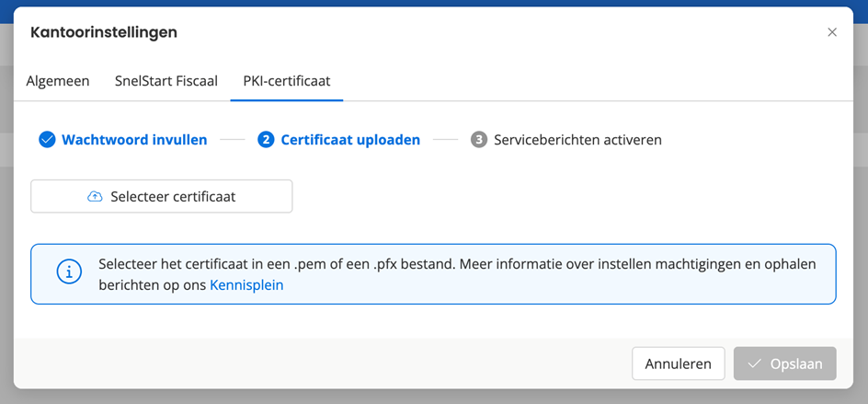Click the Opslaan button text

pos(795,364)
